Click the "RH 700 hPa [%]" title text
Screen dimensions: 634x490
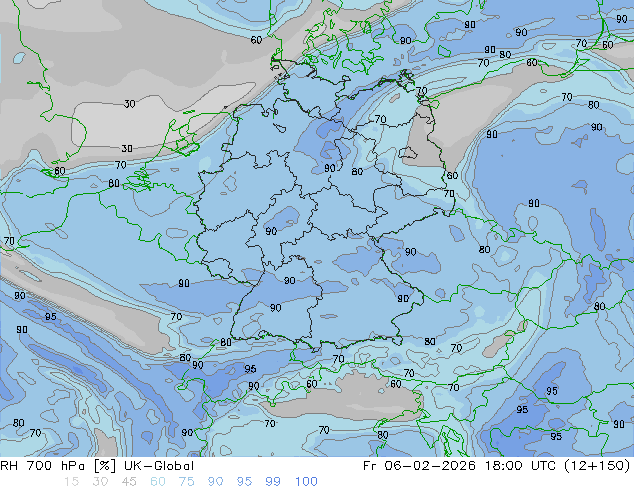click(58, 466)
